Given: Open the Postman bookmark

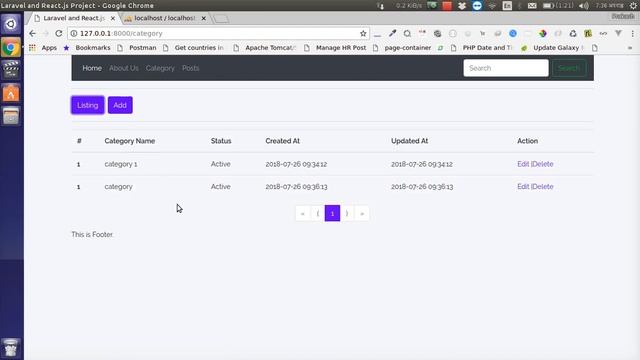Looking at the screenshot, I should [x=137, y=48].
